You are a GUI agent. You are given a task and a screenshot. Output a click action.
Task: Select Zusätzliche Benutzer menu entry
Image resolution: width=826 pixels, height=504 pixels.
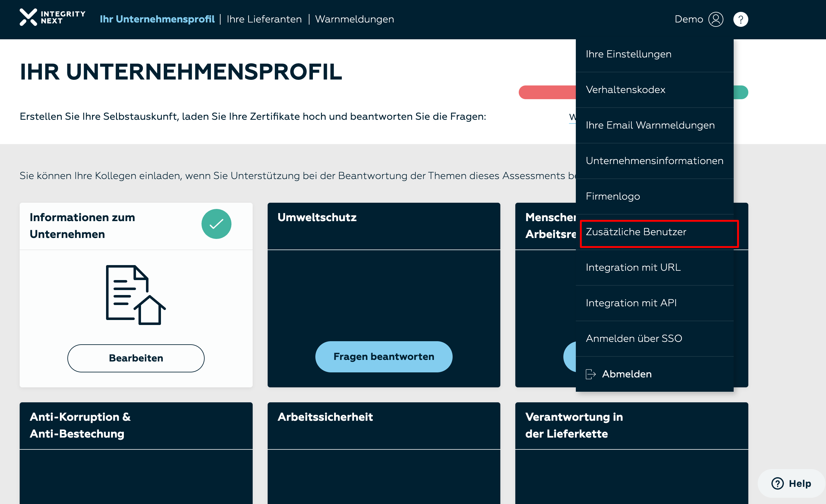coord(636,232)
